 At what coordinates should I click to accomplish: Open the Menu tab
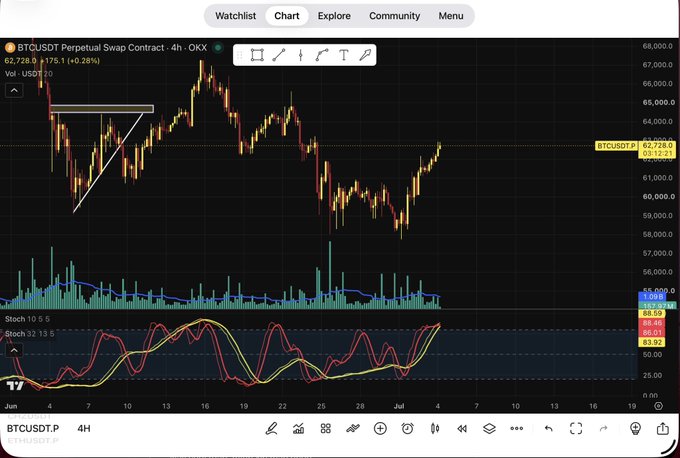(451, 16)
